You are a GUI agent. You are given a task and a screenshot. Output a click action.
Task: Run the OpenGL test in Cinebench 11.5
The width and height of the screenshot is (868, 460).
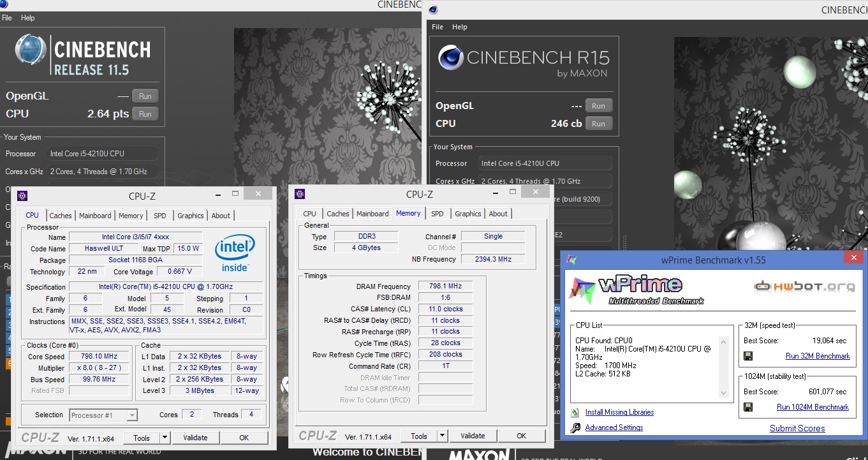pyautogui.click(x=145, y=96)
